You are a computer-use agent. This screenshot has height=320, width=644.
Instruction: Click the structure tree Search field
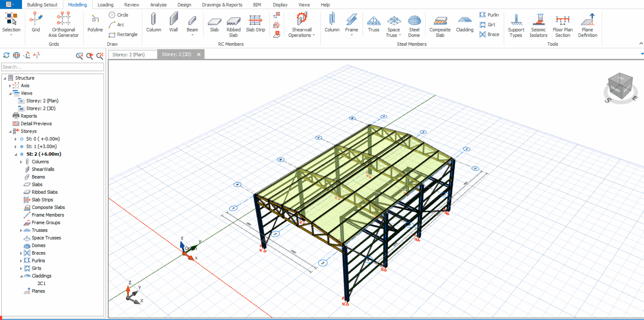tap(53, 67)
